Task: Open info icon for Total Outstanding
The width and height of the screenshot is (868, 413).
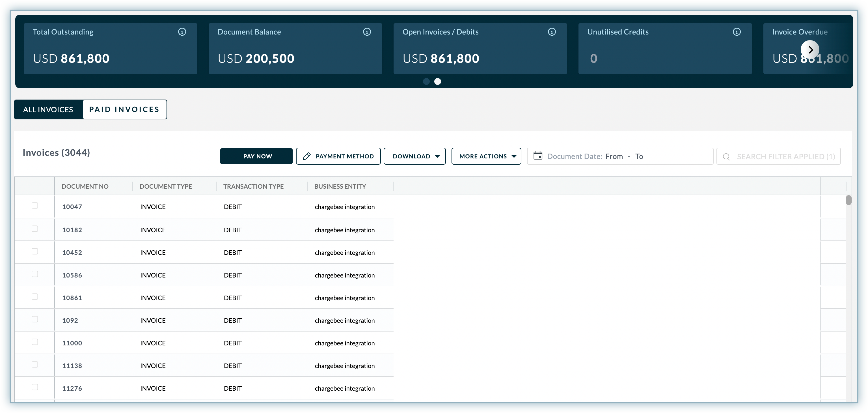Action: pyautogui.click(x=182, y=32)
